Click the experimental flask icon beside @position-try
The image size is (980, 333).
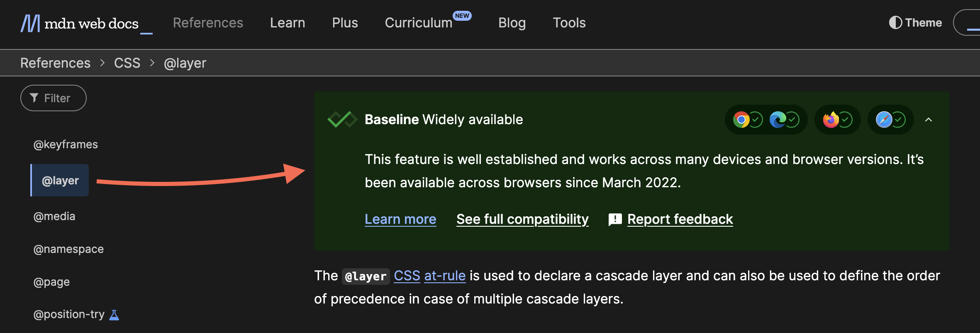(x=114, y=315)
